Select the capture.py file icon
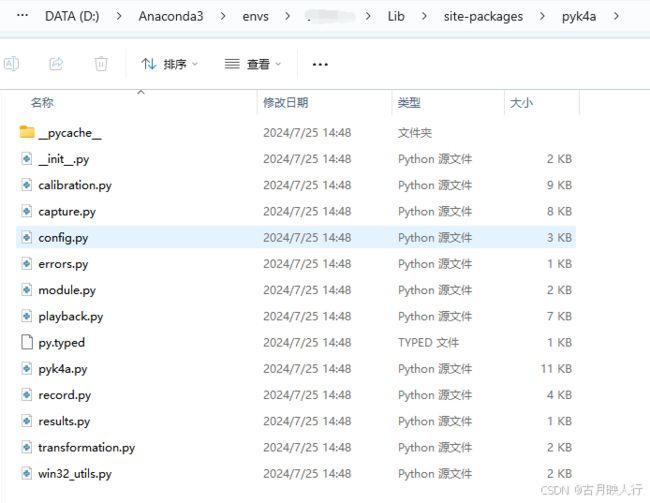Screen dimensions: 650x503 pyautogui.click(x=27, y=211)
